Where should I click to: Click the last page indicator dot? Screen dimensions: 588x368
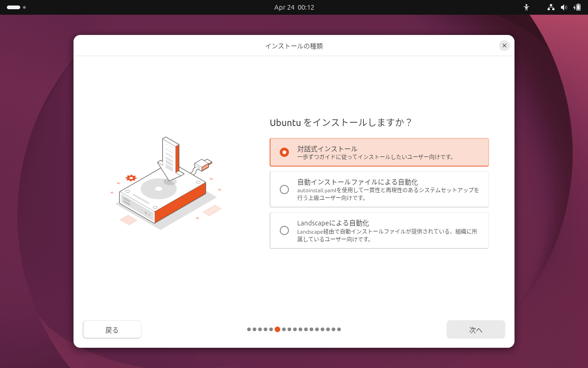tap(339, 329)
